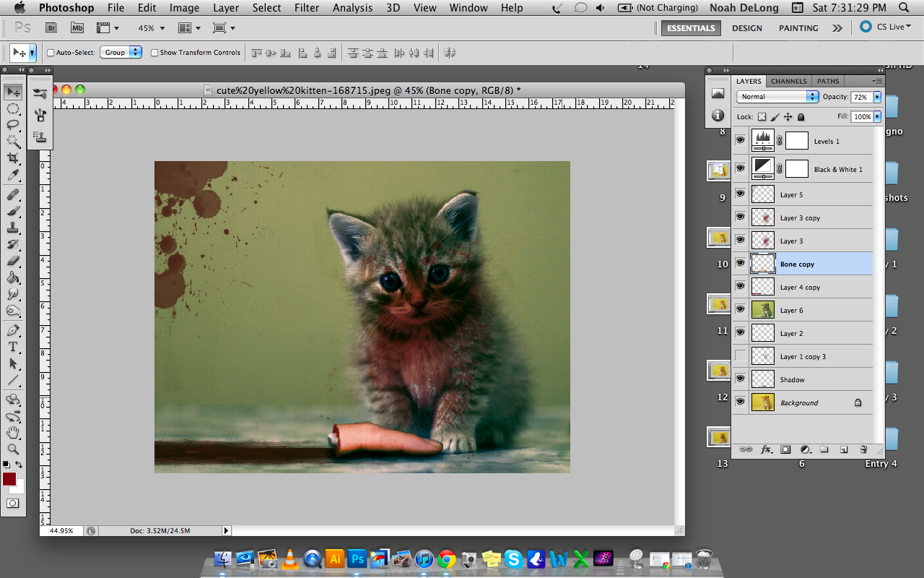Add a layer mask from Layers panel
Screen dimensions: 924x578
point(785,449)
